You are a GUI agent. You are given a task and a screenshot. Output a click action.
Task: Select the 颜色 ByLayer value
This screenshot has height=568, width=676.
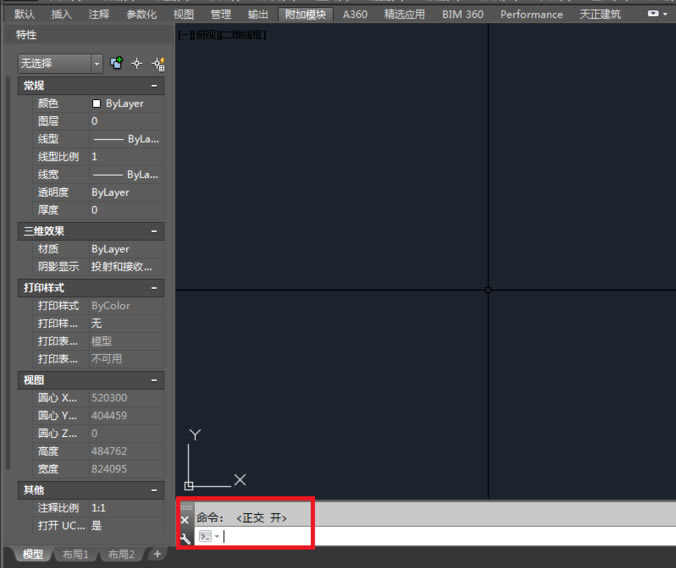click(x=126, y=104)
